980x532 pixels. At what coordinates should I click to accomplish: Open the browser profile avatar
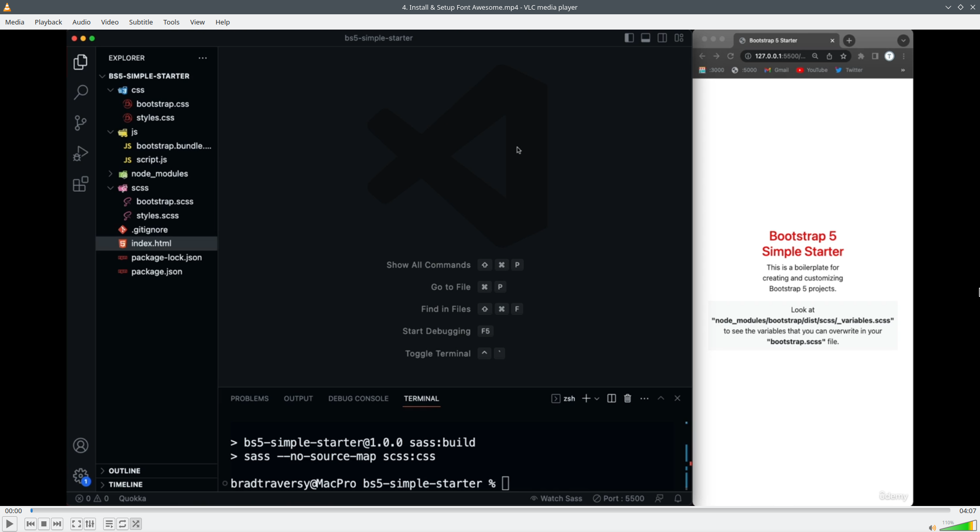pos(889,56)
